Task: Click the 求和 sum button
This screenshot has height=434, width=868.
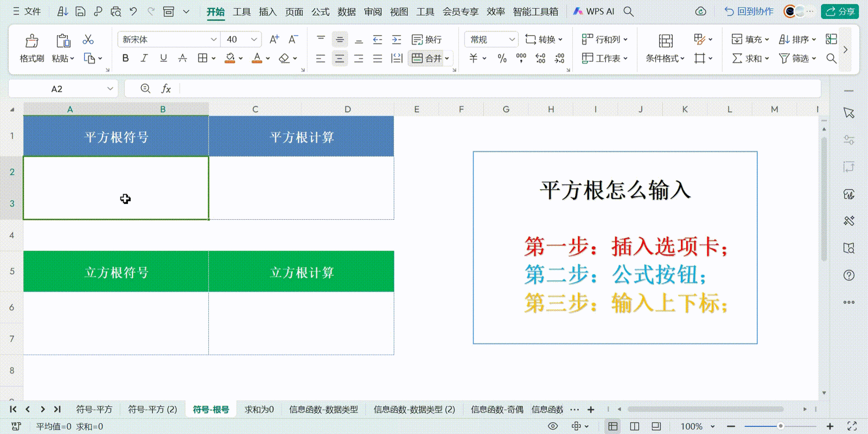Action: pos(750,58)
